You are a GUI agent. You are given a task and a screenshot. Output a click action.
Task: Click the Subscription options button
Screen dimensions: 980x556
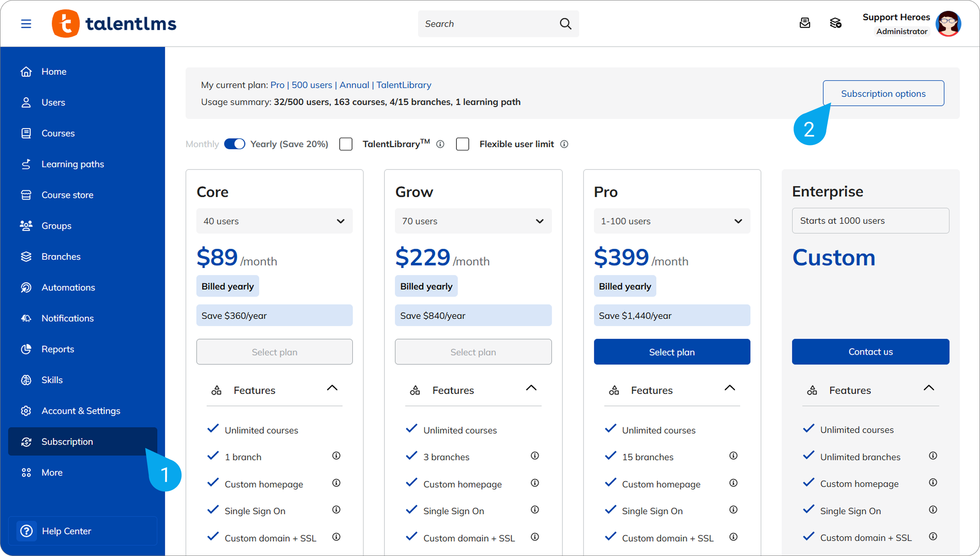tap(883, 94)
